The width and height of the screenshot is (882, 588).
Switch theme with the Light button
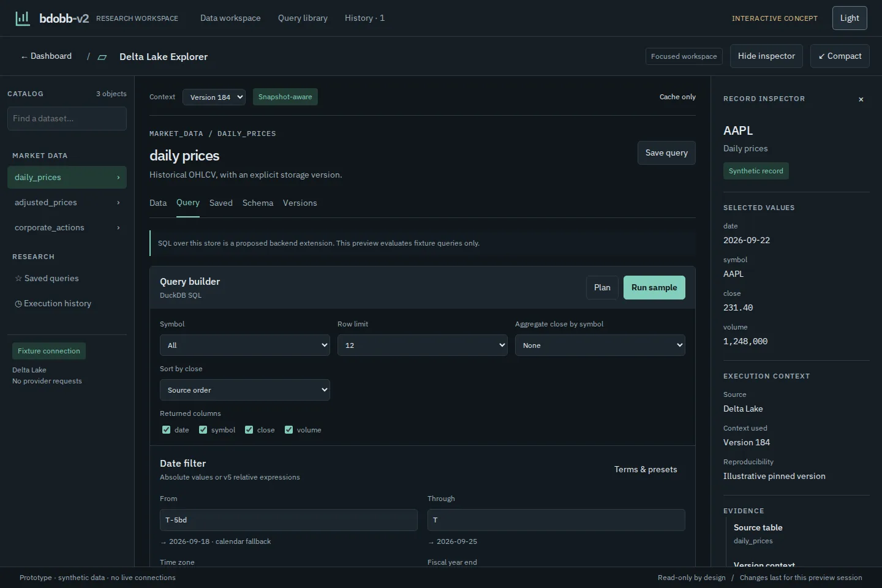pyautogui.click(x=850, y=18)
